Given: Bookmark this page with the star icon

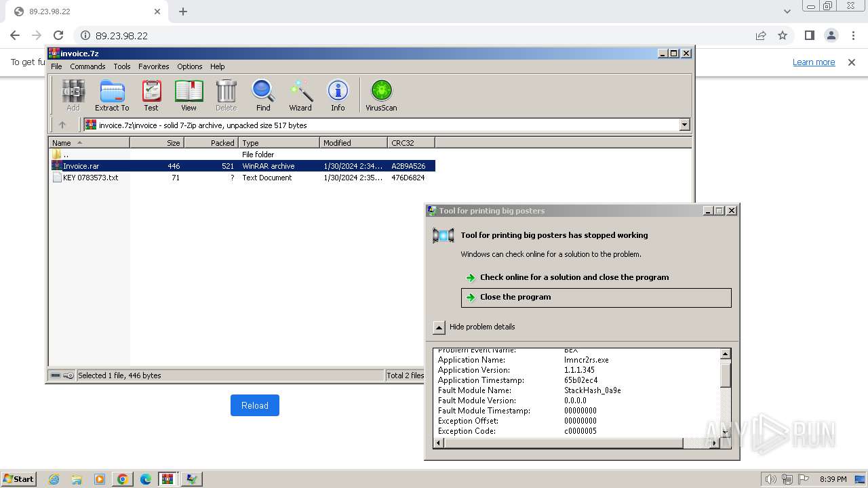Looking at the screenshot, I should 783,35.
